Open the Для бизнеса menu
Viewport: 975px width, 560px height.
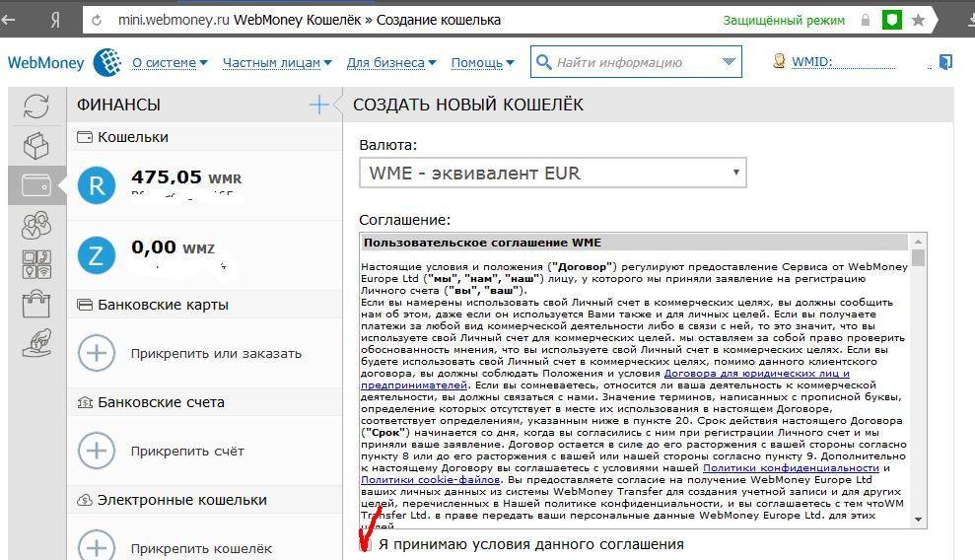[390, 63]
